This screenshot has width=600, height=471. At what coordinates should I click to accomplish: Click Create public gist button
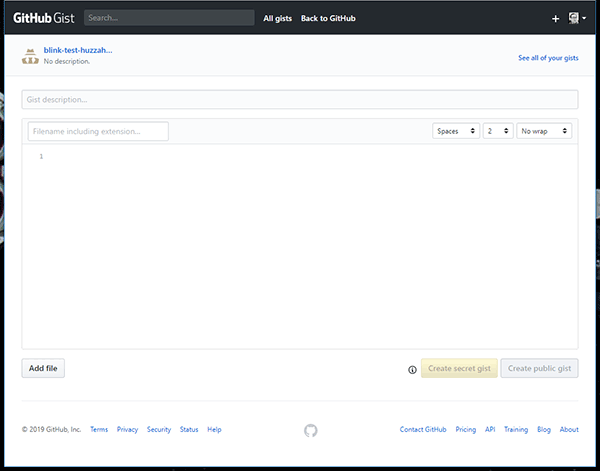[x=539, y=368]
